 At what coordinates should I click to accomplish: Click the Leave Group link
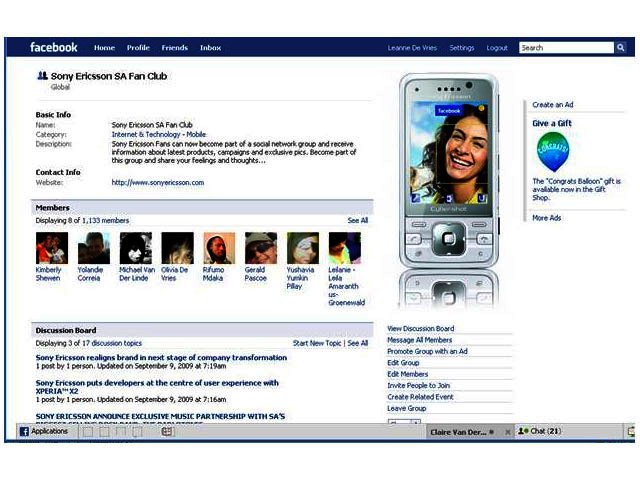coord(406,408)
